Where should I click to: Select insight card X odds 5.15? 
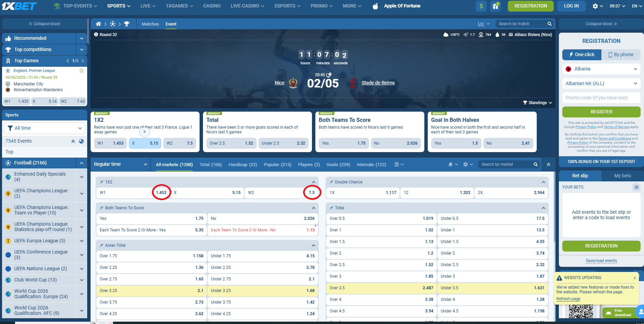pos(145,143)
